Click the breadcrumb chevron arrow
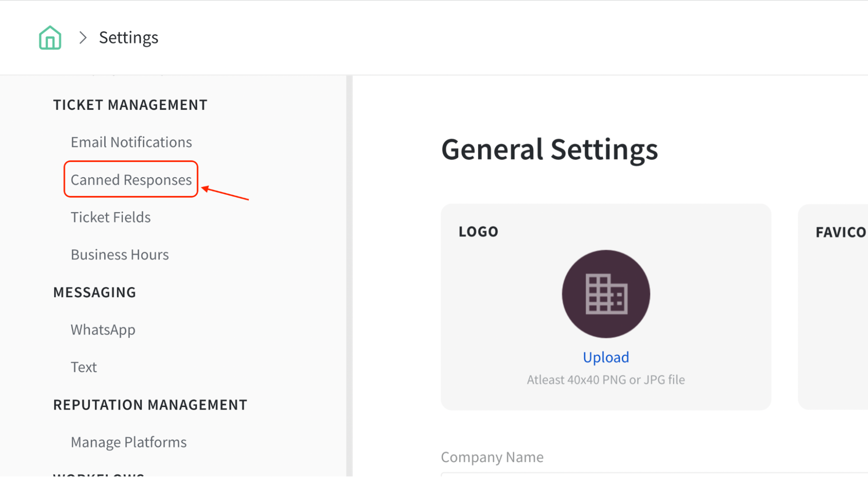Viewport: 868px width, 477px height. pyautogui.click(x=83, y=38)
